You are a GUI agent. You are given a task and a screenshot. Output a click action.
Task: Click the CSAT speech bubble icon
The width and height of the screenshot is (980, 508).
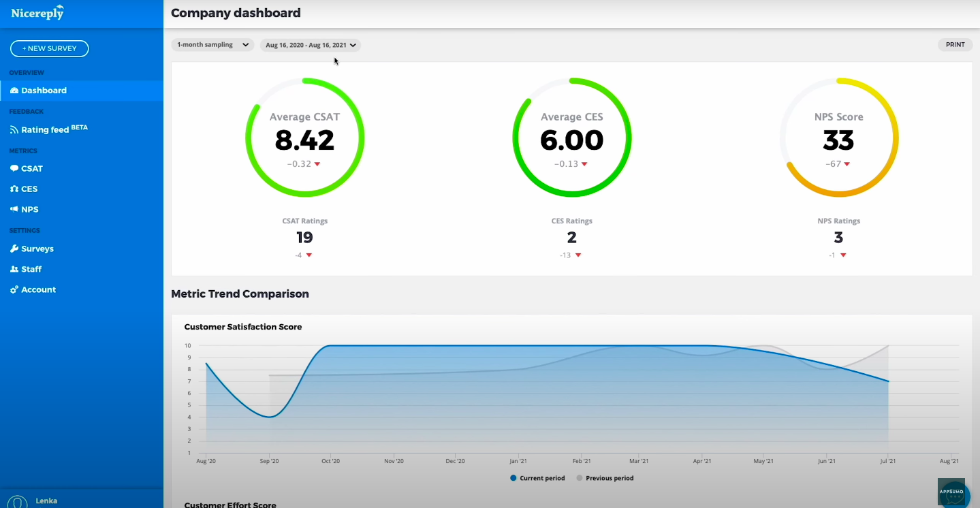14,169
